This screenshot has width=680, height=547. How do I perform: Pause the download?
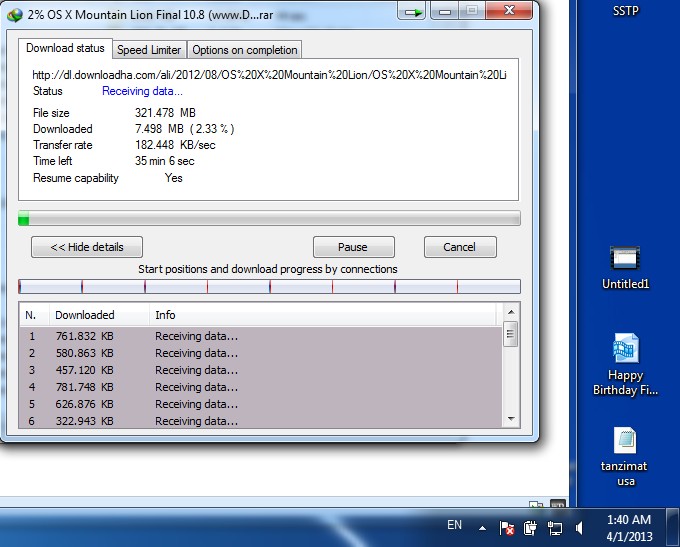[353, 247]
